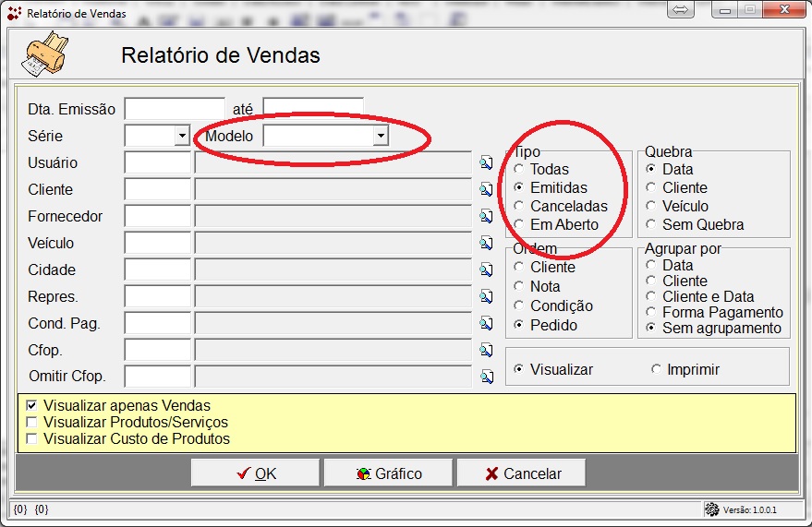Open the Veículo search lookup icon
812x527 pixels.
coord(486,244)
